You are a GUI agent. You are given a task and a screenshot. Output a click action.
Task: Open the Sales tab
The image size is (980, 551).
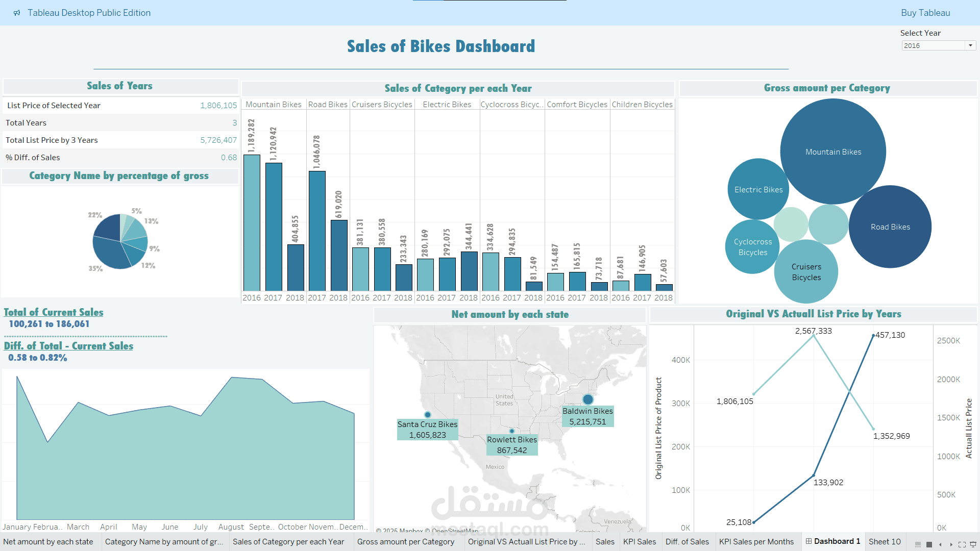(605, 541)
